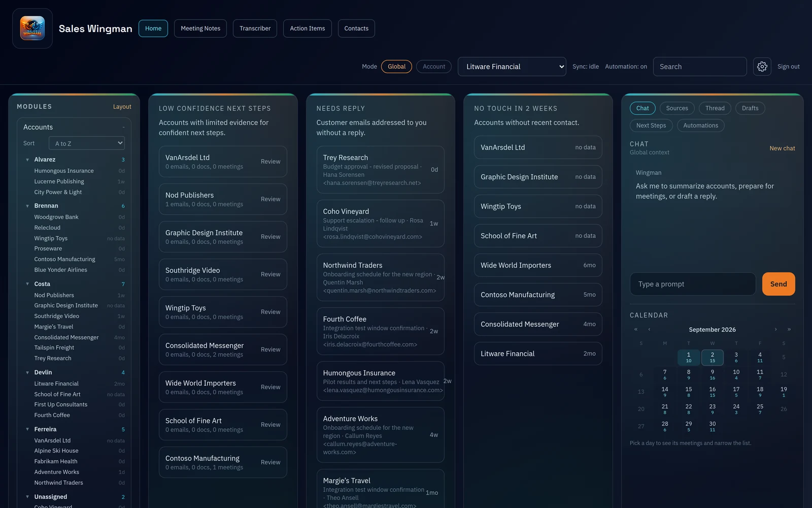The height and width of the screenshot is (508, 812).
Task: Collapse the Devlin group
Action: click(27, 372)
